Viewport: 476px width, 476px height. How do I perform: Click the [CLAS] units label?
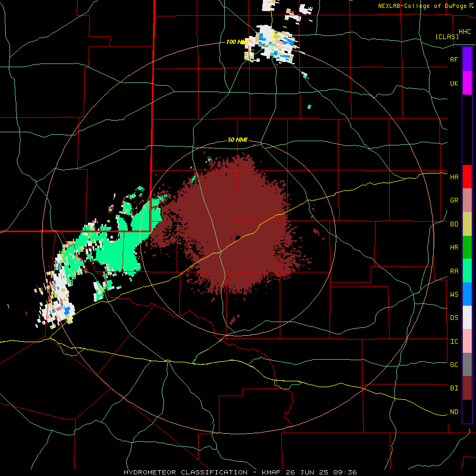click(x=447, y=36)
